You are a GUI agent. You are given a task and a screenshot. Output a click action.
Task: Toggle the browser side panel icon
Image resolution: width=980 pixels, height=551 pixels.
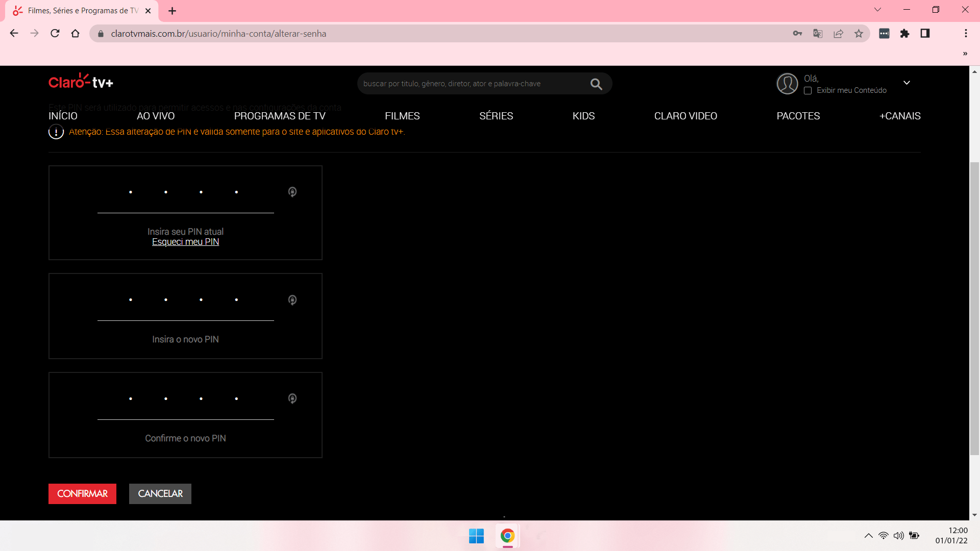click(925, 33)
